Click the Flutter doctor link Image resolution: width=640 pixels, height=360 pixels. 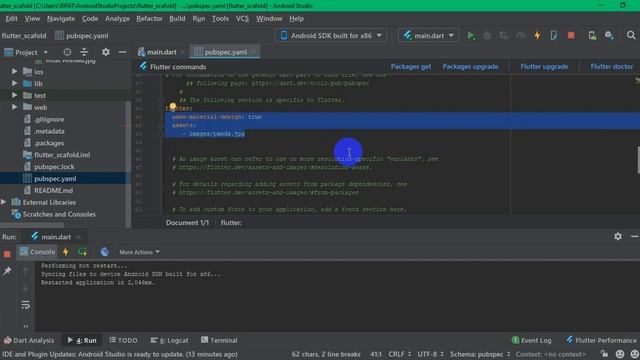coord(611,67)
